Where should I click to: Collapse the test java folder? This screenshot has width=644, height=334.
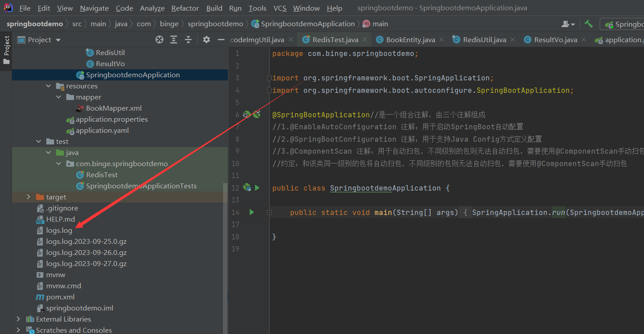point(49,153)
